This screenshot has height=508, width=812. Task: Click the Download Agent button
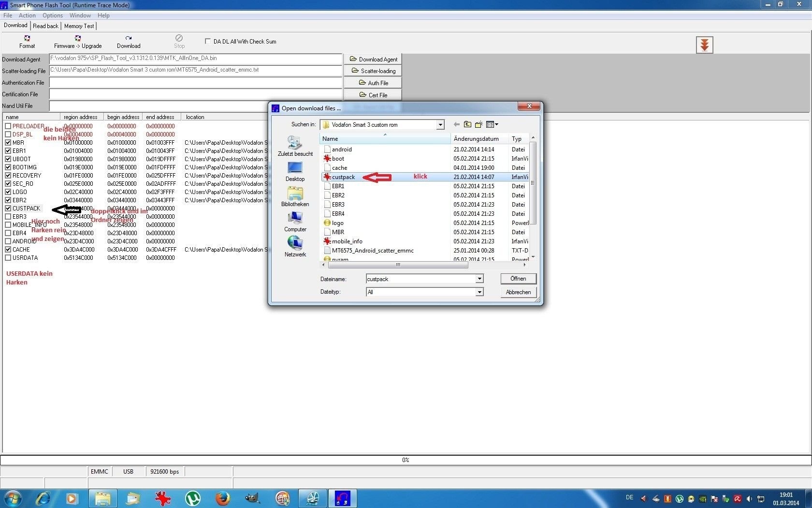point(373,59)
